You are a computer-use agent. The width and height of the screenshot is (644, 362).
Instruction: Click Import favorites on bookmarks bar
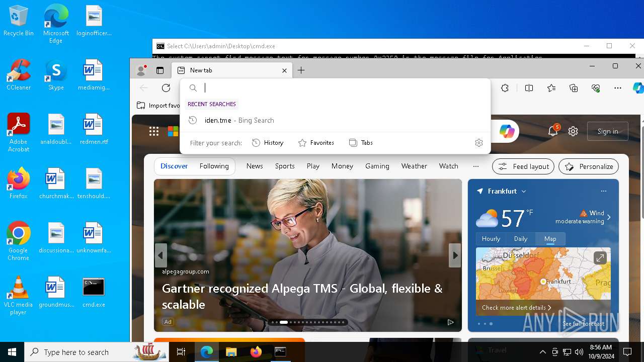(x=158, y=106)
